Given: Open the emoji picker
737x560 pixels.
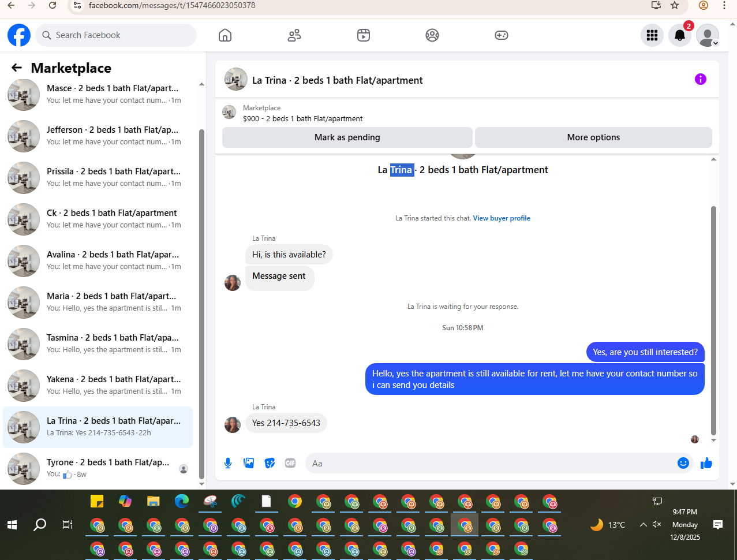Looking at the screenshot, I should pos(683,463).
